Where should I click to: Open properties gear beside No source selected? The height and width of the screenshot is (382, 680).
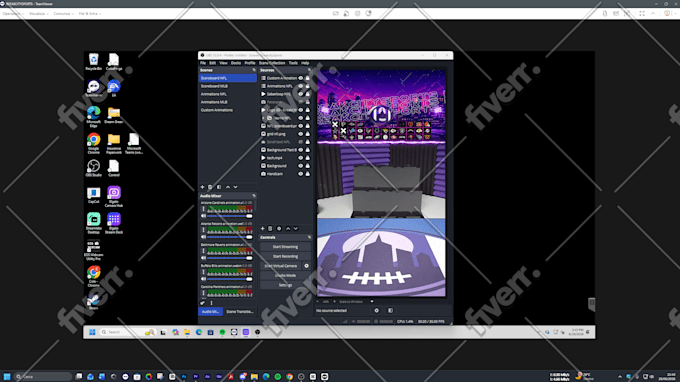pos(376,310)
